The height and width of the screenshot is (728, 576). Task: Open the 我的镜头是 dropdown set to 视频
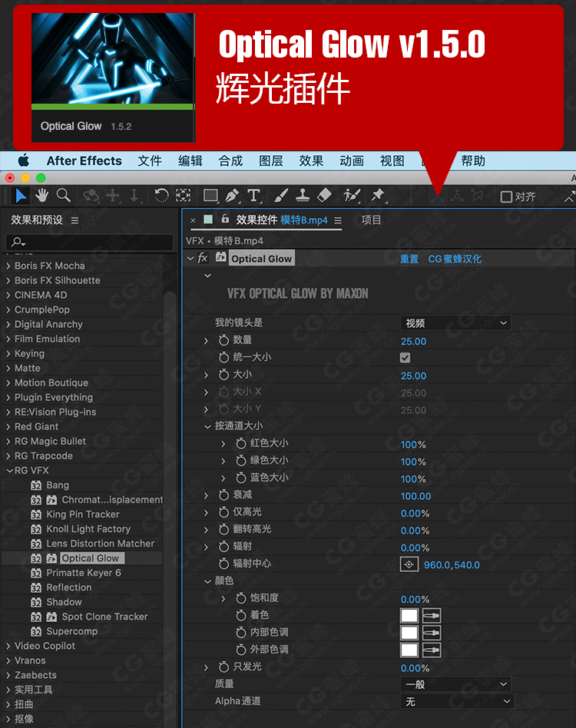click(x=455, y=323)
